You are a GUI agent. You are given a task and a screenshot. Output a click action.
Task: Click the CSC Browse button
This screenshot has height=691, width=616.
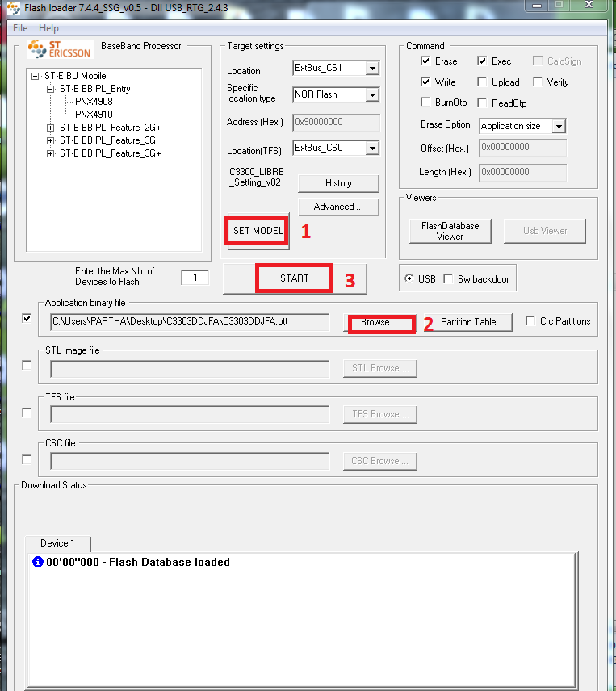(x=380, y=461)
